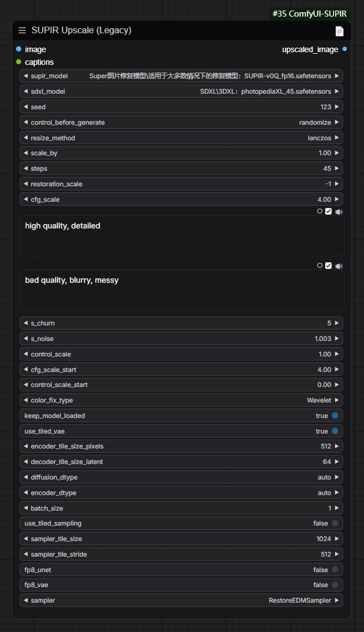Click the upscaled_image output connector dot

click(x=345, y=49)
